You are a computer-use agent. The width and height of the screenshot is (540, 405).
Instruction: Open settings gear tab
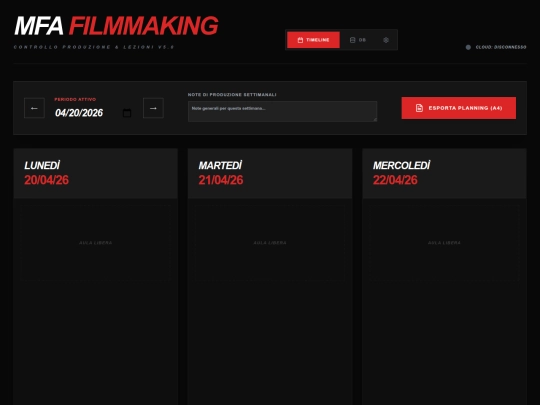point(386,40)
